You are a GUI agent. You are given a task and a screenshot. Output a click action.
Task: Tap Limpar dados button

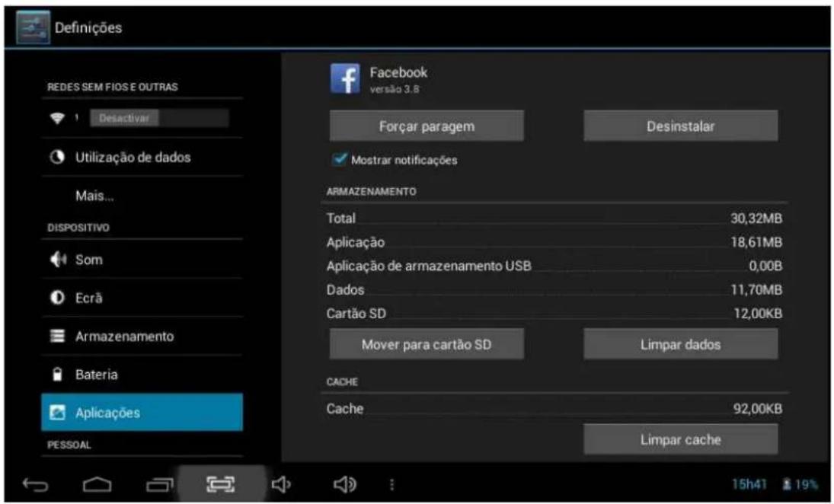(681, 344)
